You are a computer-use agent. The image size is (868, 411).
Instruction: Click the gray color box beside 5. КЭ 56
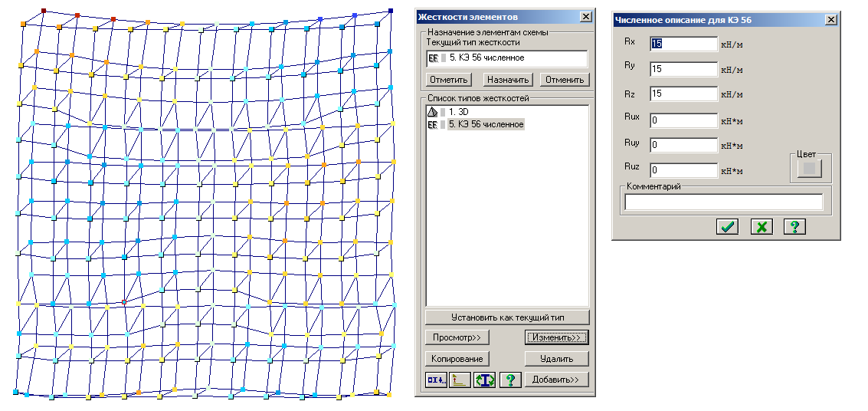(444, 125)
